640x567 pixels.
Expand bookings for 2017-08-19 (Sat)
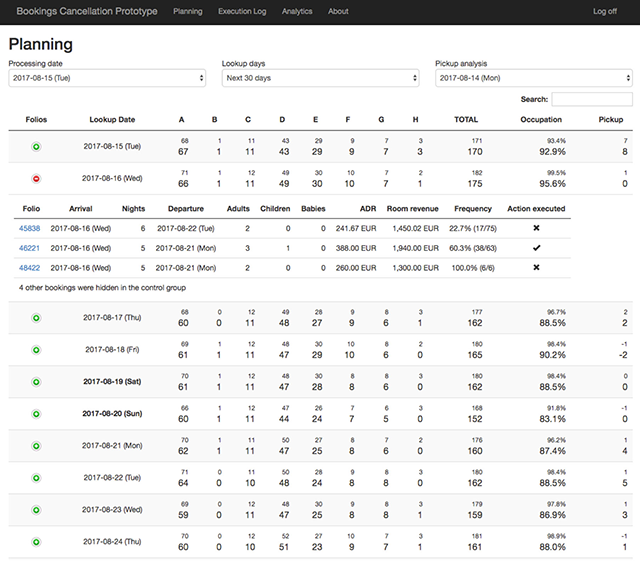pyautogui.click(x=36, y=382)
